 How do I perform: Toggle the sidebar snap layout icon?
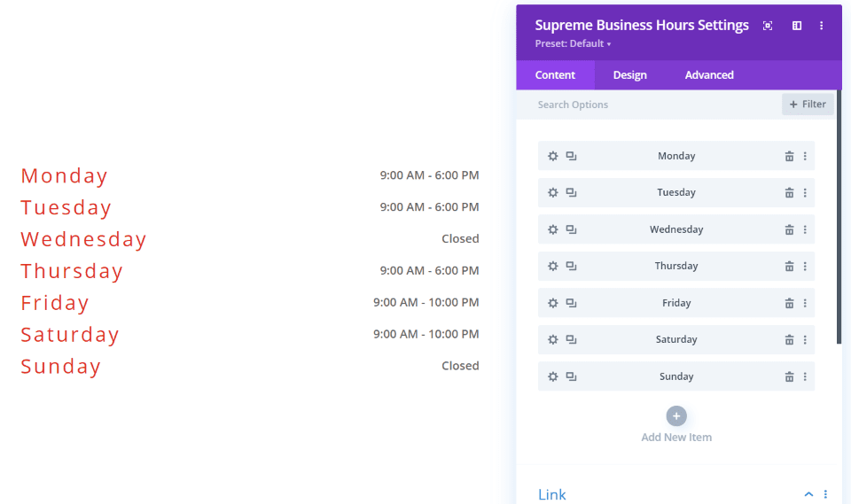(797, 26)
